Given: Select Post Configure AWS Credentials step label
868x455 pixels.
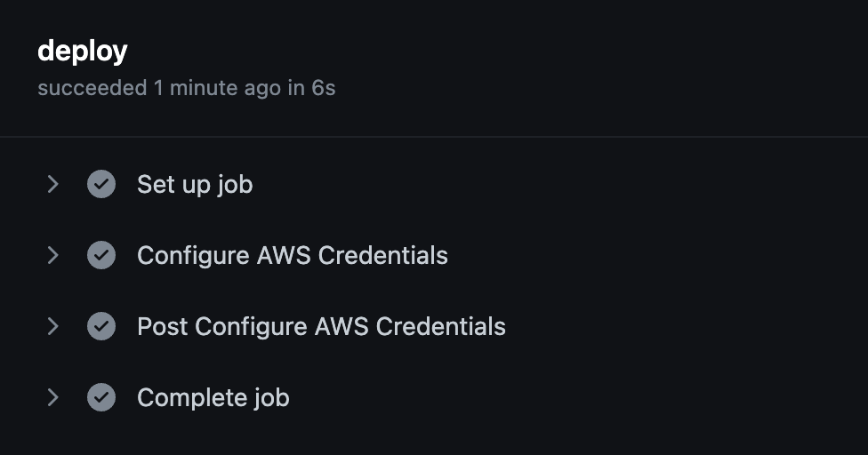Looking at the screenshot, I should pyautogui.click(x=321, y=326).
